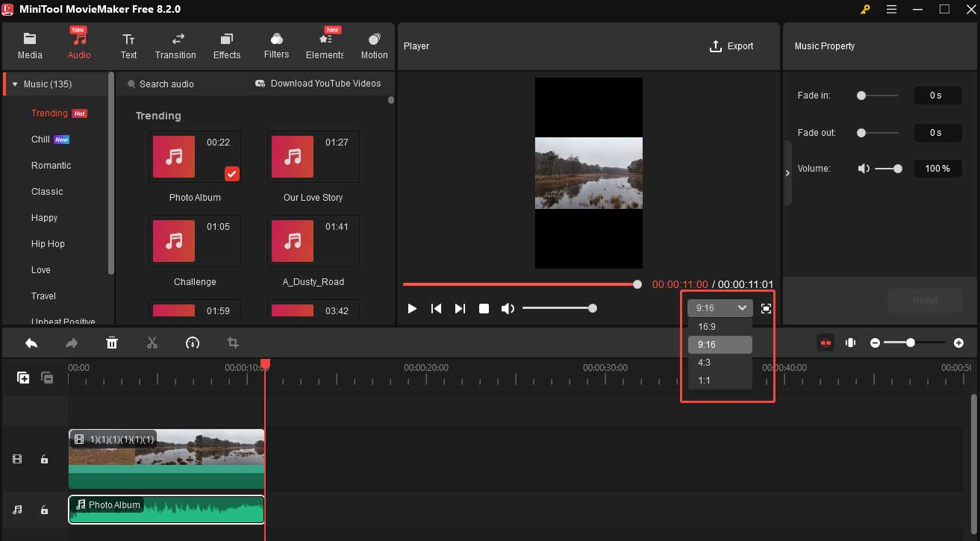Enter full screen preview mode
Screen dimensions: 980x541
click(x=766, y=308)
